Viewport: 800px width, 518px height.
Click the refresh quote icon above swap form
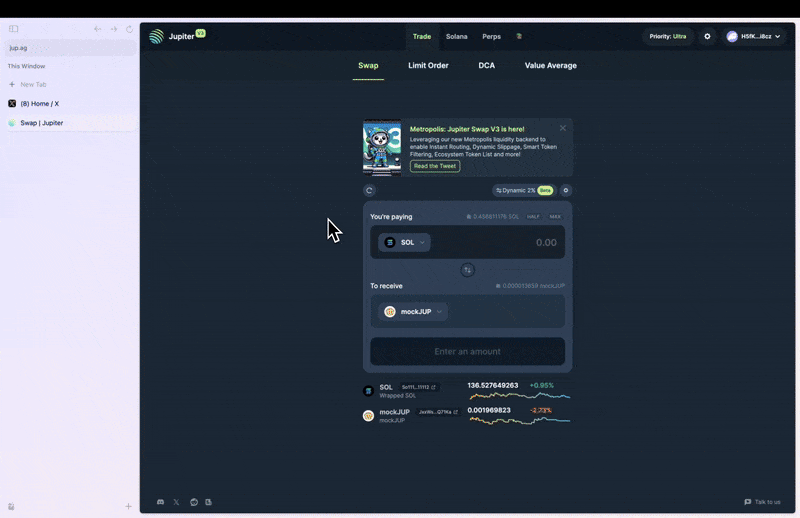pyautogui.click(x=369, y=190)
